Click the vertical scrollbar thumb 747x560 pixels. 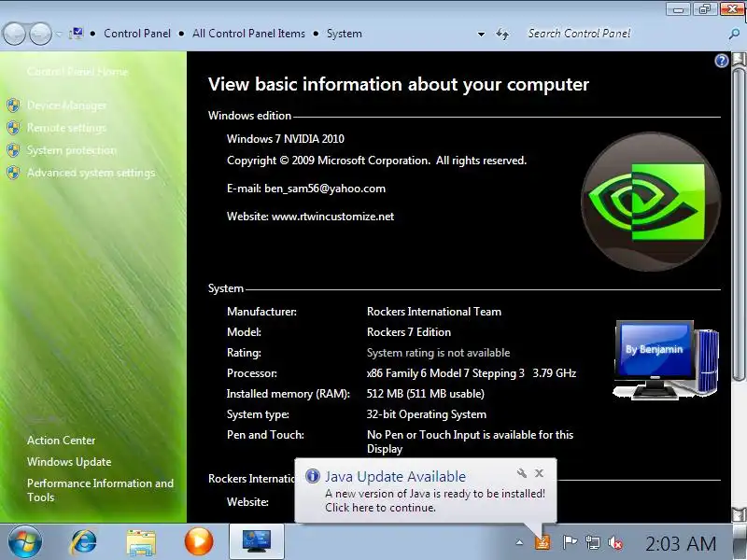click(x=739, y=224)
